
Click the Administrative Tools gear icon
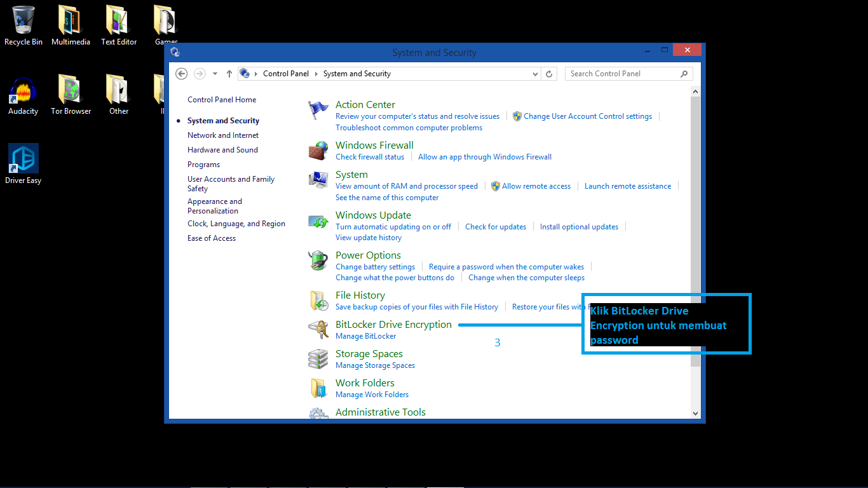(x=318, y=414)
